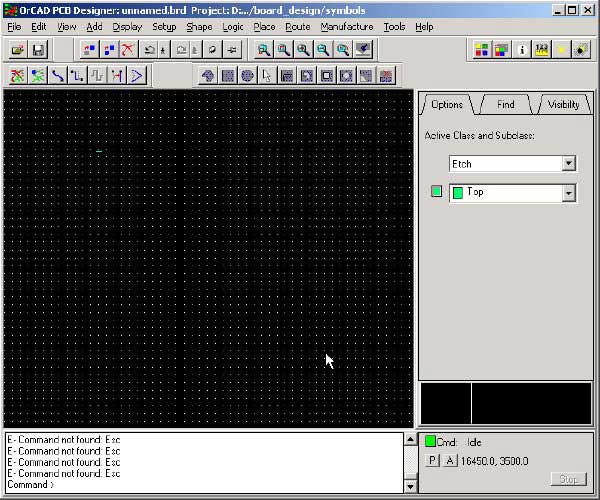
Task: Click the first magnifier zoom icon
Action: [x=264, y=49]
